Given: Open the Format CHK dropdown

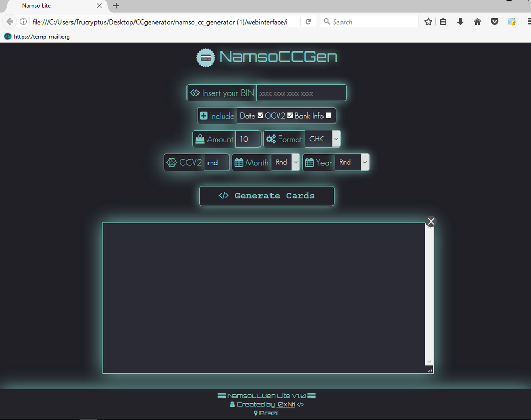Looking at the screenshot, I should point(322,139).
